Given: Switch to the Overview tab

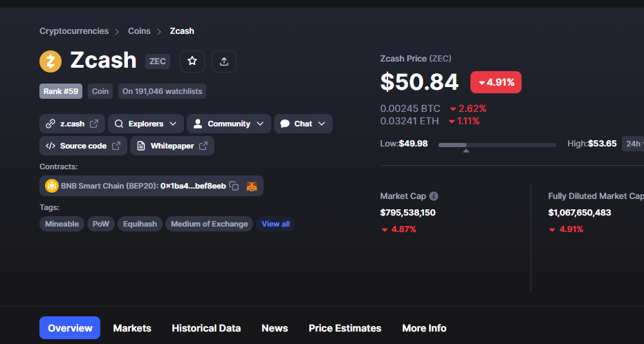Looking at the screenshot, I should tap(70, 328).
